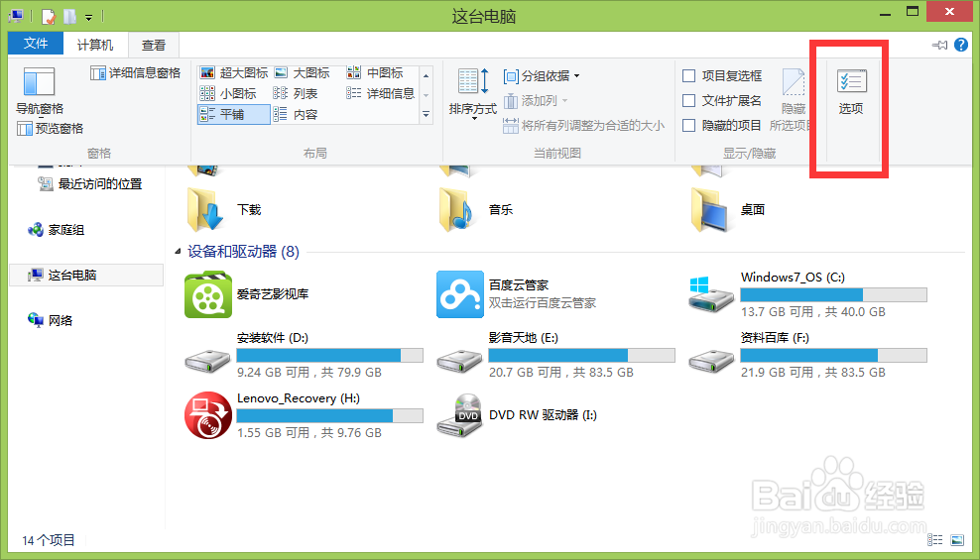980x560 pixels.
Task: Toggle the 详细信息窗格 details pane
Action: pos(136,73)
